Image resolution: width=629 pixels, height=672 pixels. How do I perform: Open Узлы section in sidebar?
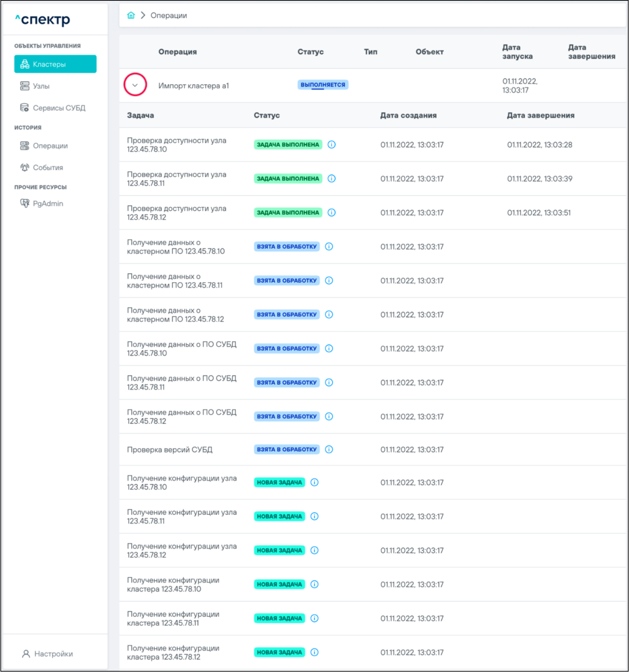41,86
